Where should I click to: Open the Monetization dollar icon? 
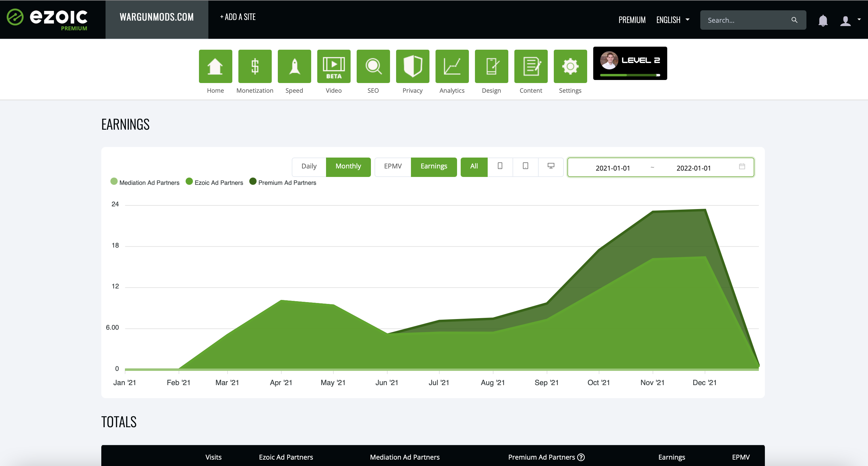click(x=255, y=66)
